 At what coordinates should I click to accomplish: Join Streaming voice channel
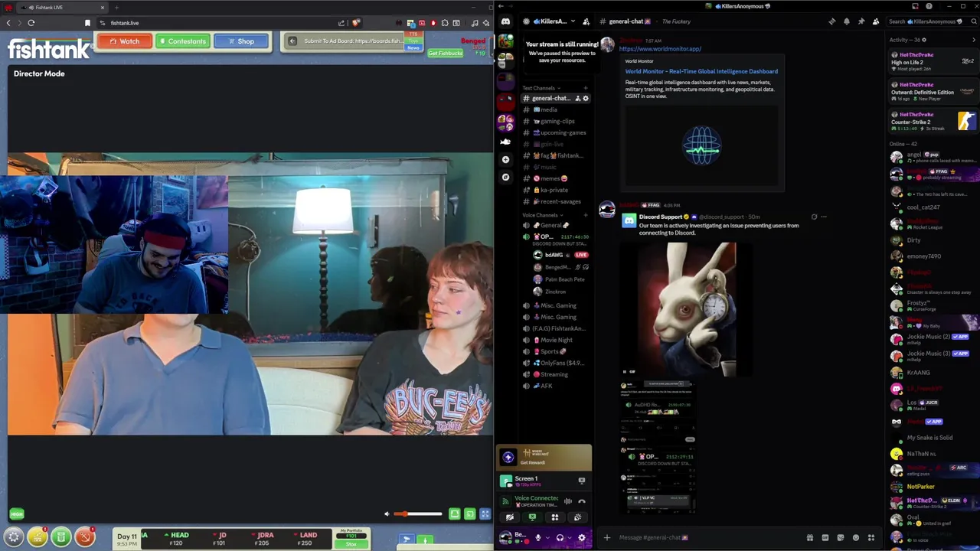point(555,374)
